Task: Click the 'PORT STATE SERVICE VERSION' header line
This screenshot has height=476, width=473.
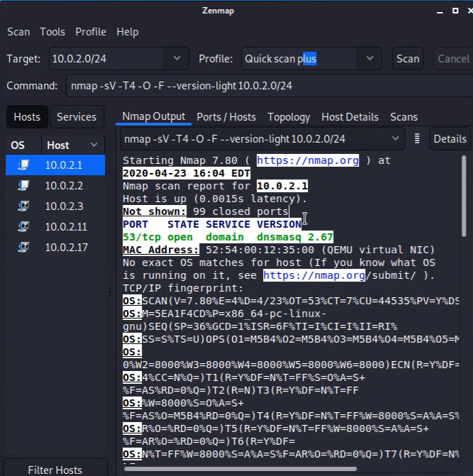Action: coord(212,224)
